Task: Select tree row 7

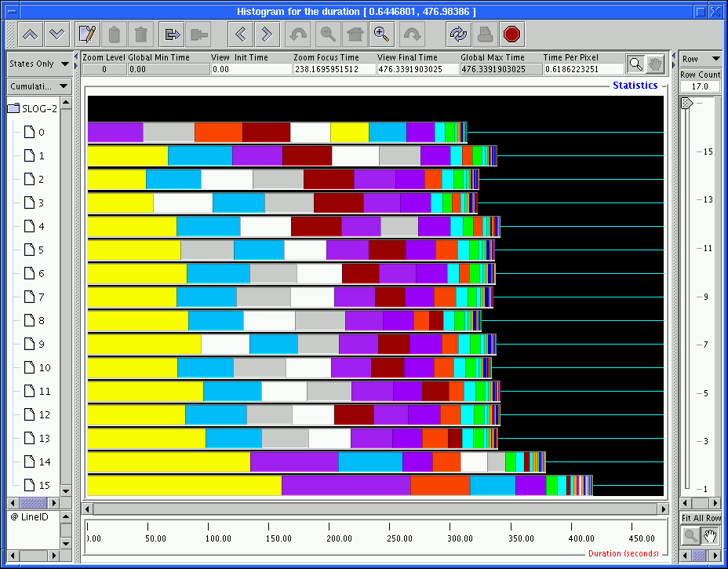Action: click(x=35, y=297)
